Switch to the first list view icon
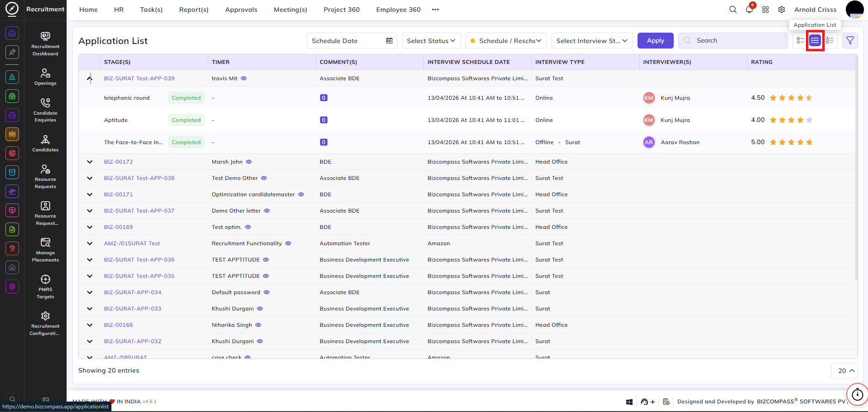Viewport: 868px width, 412px height. tap(801, 40)
